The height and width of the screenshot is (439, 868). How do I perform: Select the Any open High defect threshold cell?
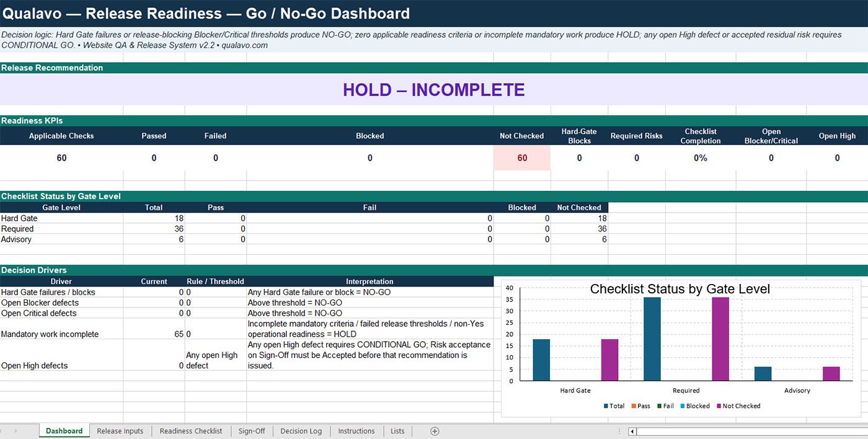[x=216, y=355]
